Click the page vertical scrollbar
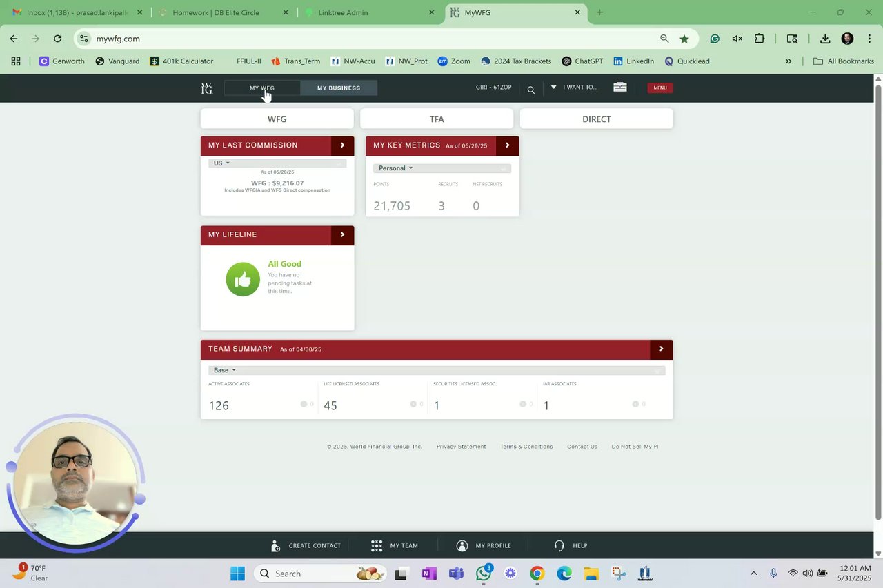The height and width of the screenshot is (588, 883). coord(878,296)
